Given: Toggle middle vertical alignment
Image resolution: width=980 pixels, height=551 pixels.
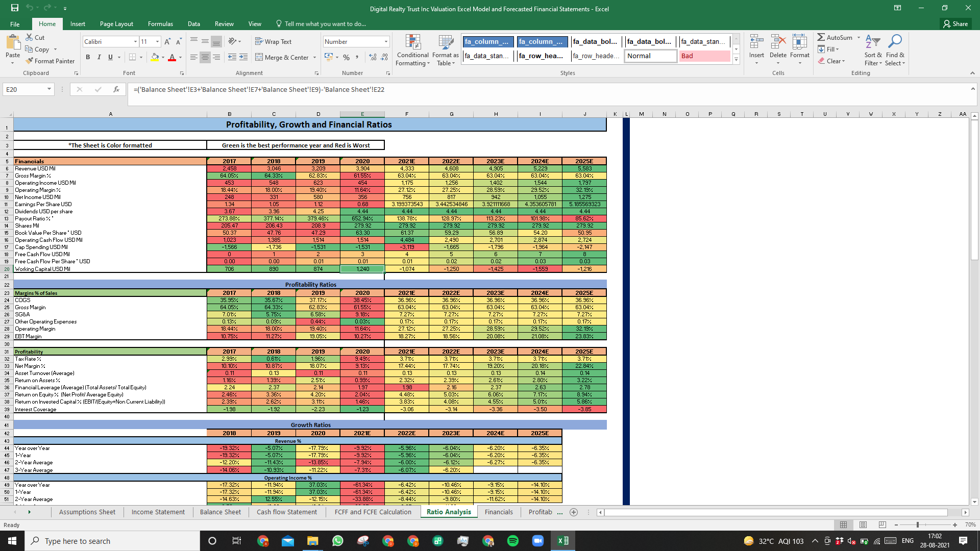Looking at the screenshot, I should pyautogui.click(x=205, y=41).
